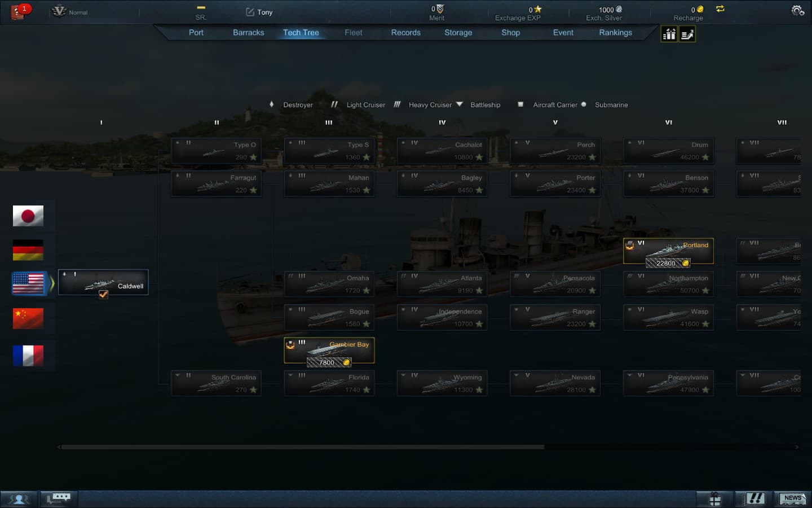Switch to the France flag nation filter
Image resolution: width=812 pixels, height=508 pixels.
click(x=28, y=355)
